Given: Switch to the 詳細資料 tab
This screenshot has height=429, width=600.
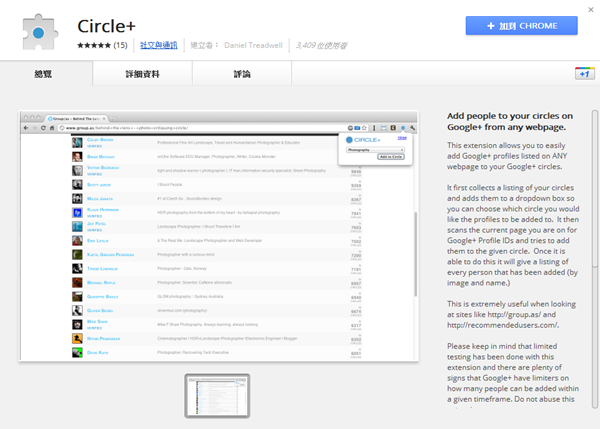Looking at the screenshot, I should (142, 74).
